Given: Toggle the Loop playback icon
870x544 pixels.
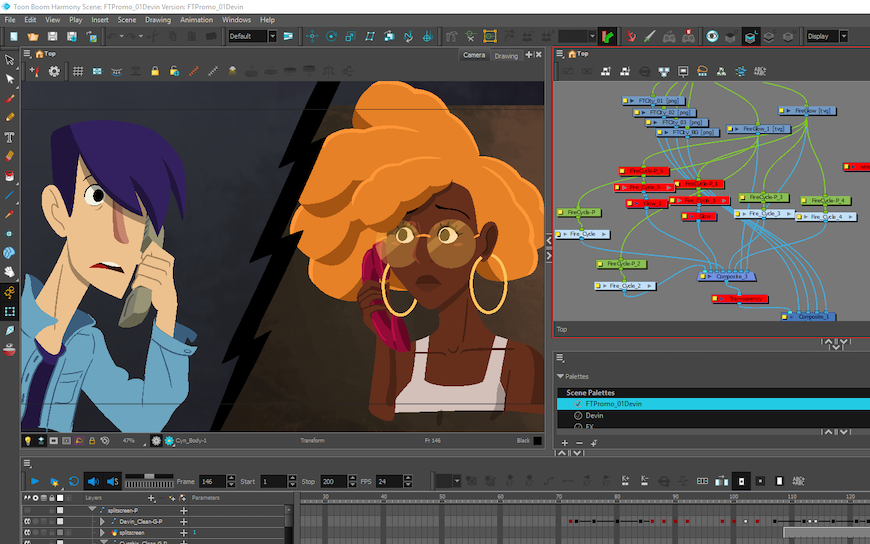Looking at the screenshot, I should 73,481.
